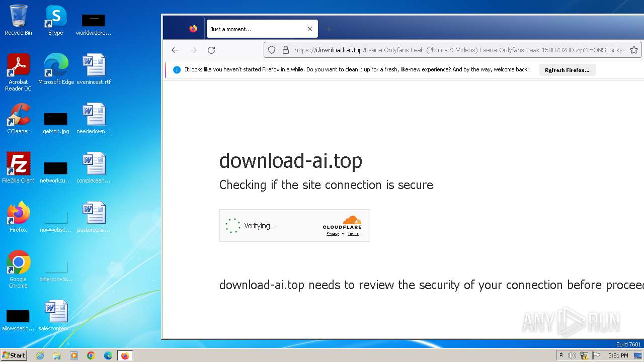
Task: Open a new tab with plus button
Action: click(329, 29)
